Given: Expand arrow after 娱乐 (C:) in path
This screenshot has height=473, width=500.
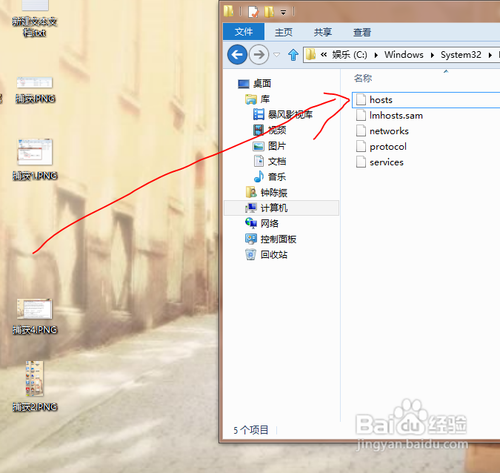Looking at the screenshot, I should pos(376,55).
